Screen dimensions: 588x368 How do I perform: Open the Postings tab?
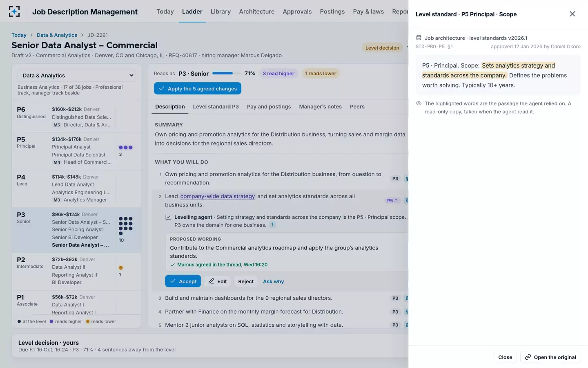[x=332, y=11]
